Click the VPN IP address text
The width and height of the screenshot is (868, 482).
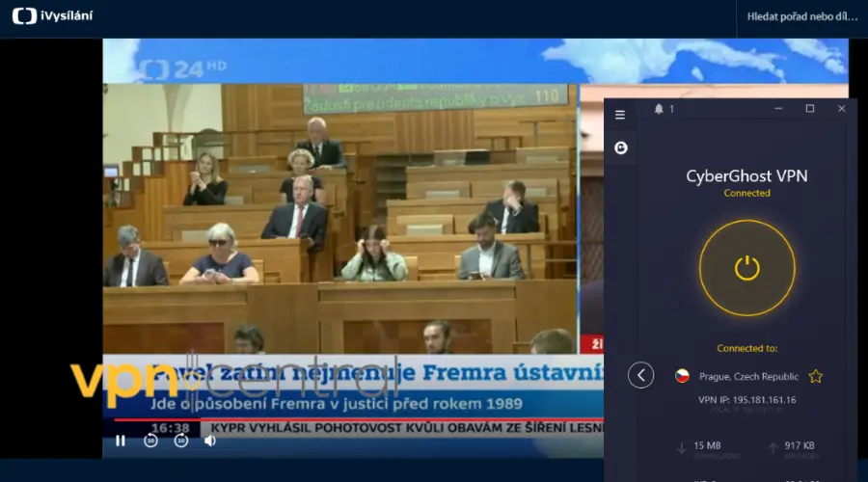(746, 399)
